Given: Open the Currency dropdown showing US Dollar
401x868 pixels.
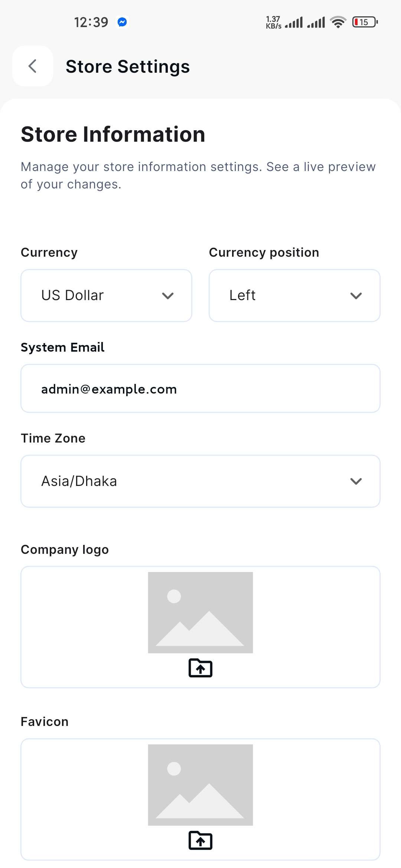Looking at the screenshot, I should coord(106,296).
